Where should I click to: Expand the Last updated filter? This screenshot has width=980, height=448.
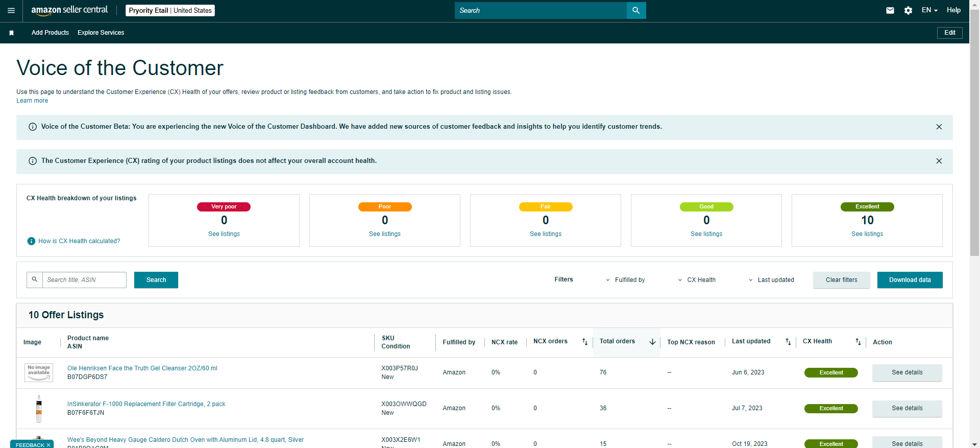pyautogui.click(x=771, y=280)
